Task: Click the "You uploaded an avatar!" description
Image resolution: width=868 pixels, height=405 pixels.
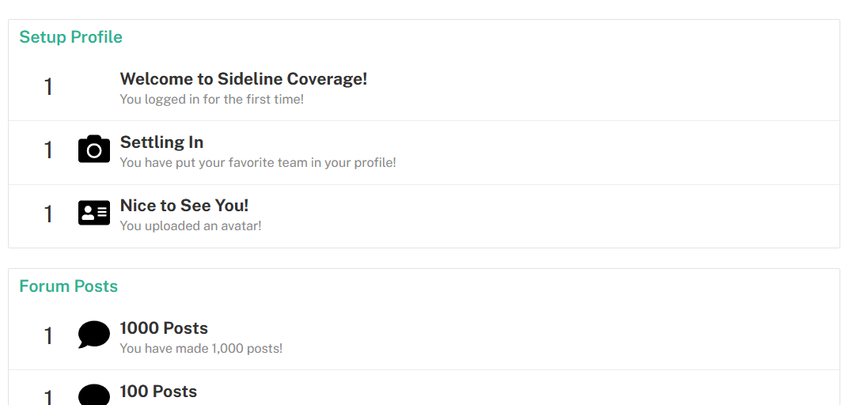Action: tap(190, 226)
